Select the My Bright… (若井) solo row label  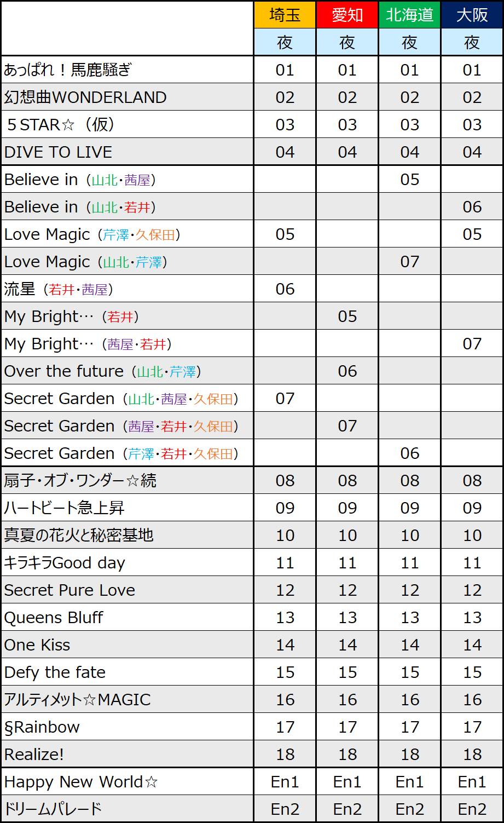click(71, 316)
